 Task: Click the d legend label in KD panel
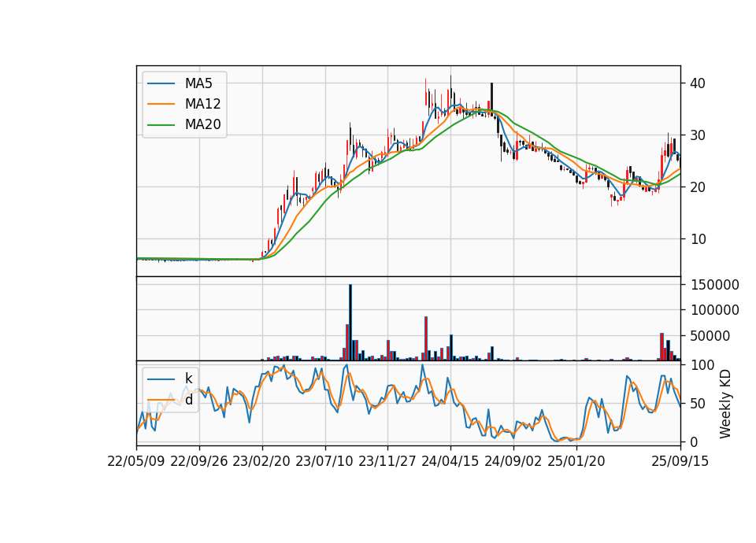[189, 400]
